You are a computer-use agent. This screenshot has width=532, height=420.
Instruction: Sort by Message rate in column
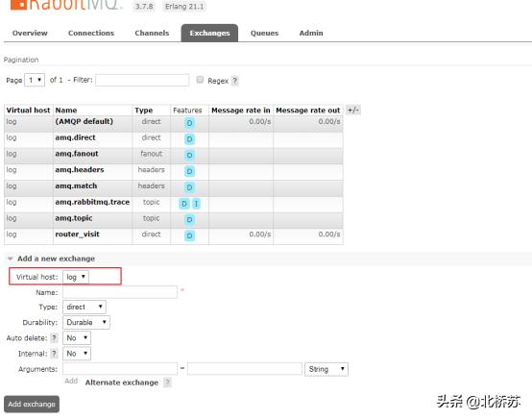(241, 110)
